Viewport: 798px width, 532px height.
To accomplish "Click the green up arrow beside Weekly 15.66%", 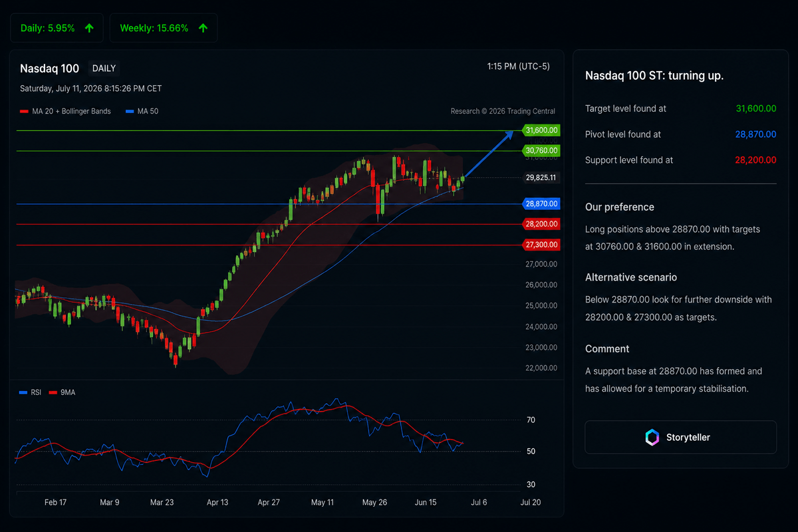I will pyautogui.click(x=203, y=28).
